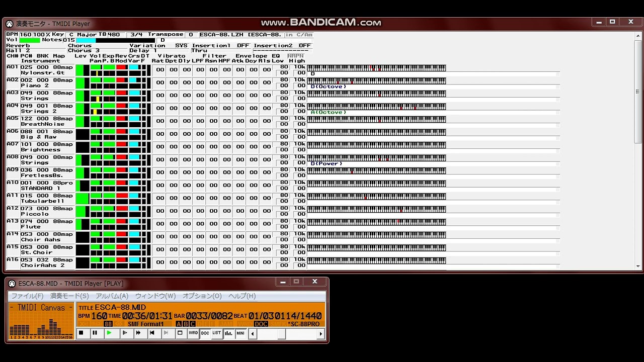Click the master Vol green bar
This screenshot has height=362, width=644.
point(30,40)
